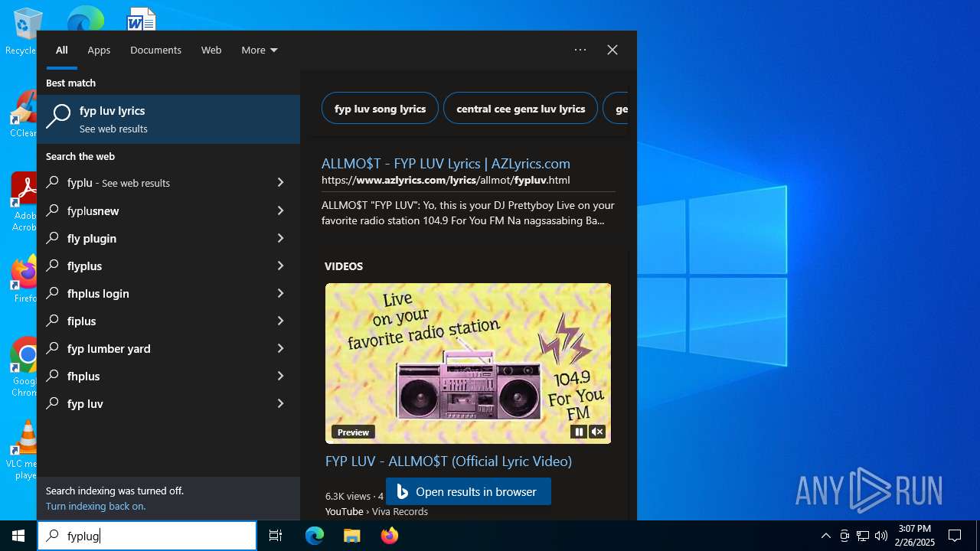Focus the taskbar search box

click(x=147, y=536)
